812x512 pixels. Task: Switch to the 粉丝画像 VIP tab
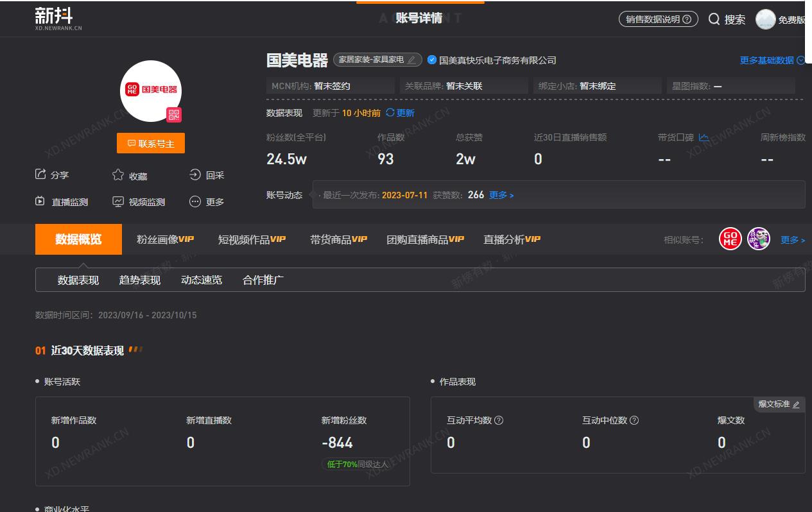(165, 239)
